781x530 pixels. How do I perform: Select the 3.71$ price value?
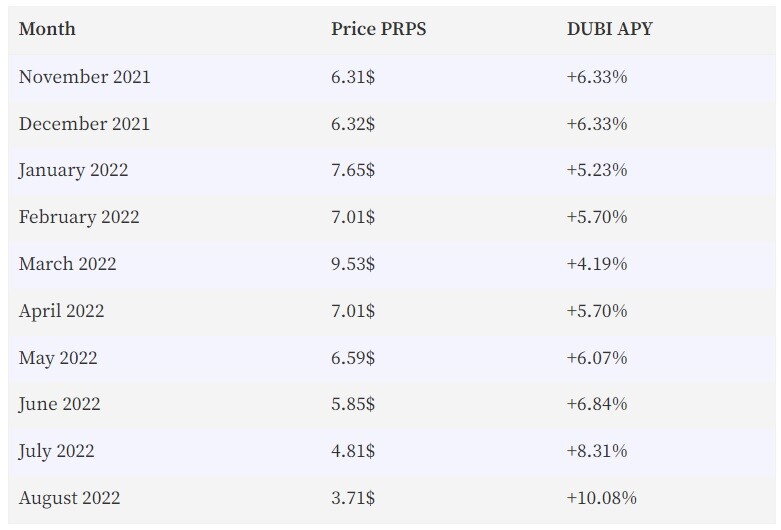(x=353, y=498)
